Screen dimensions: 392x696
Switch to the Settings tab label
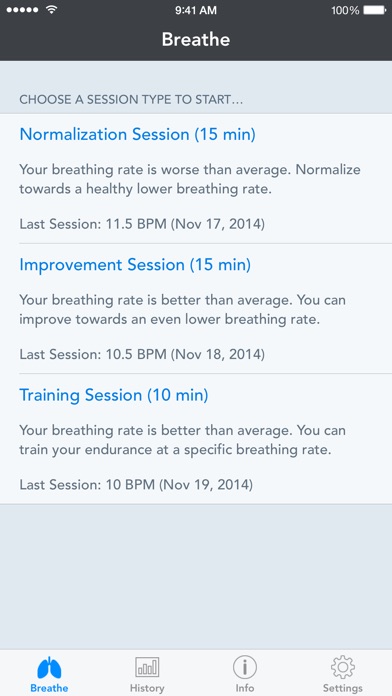coord(343,688)
